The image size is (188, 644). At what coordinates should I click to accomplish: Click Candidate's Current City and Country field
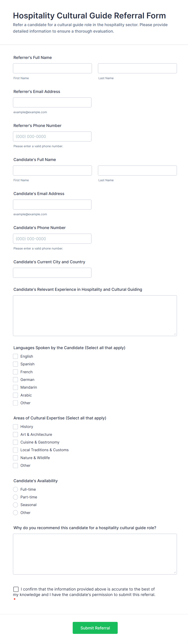point(52,273)
